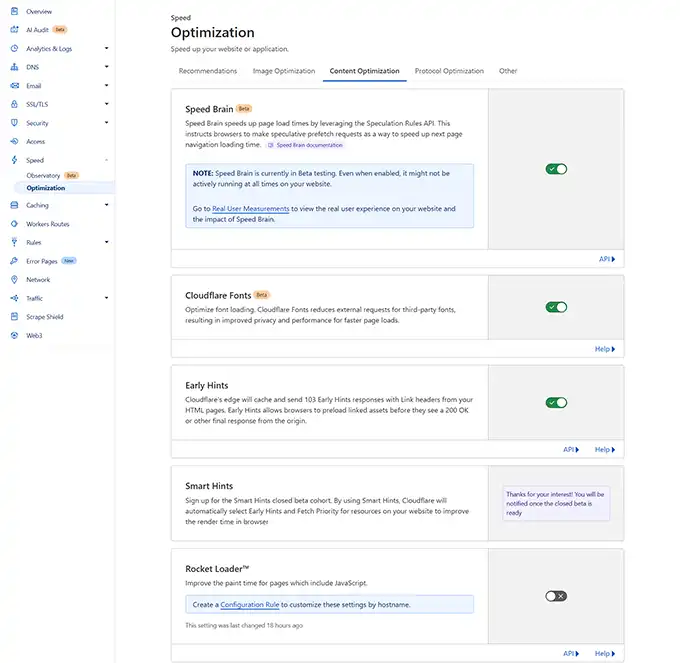Viewport: 680px width, 663px height.
Task: Click the SSL/TLS lock icon
Action: (x=14, y=104)
